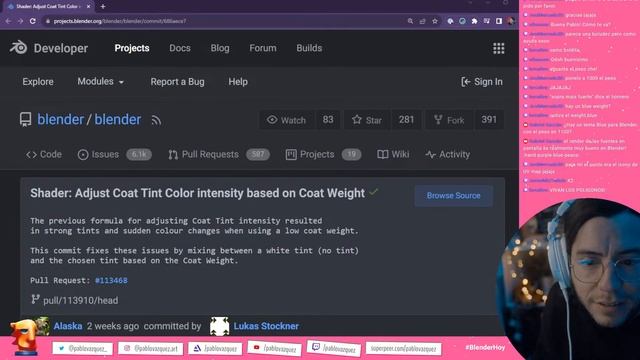Click Help in the secondary menu

click(x=238, y=82)
